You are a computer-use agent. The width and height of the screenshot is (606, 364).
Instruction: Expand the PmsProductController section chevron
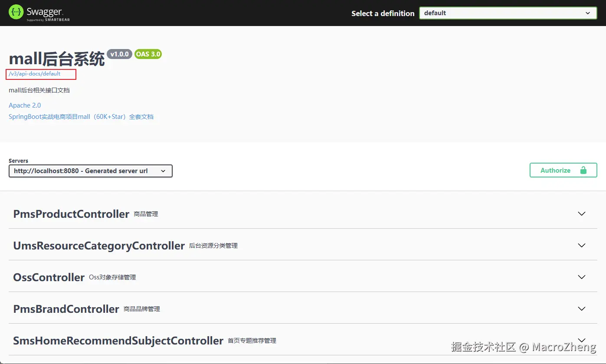tap(582, 213)
